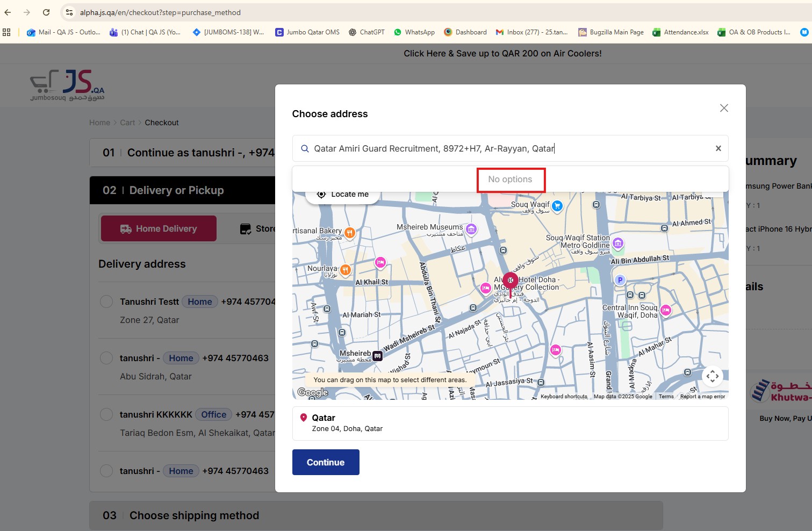Click the Msheireb metro station icon

click(x=378, y=355)
